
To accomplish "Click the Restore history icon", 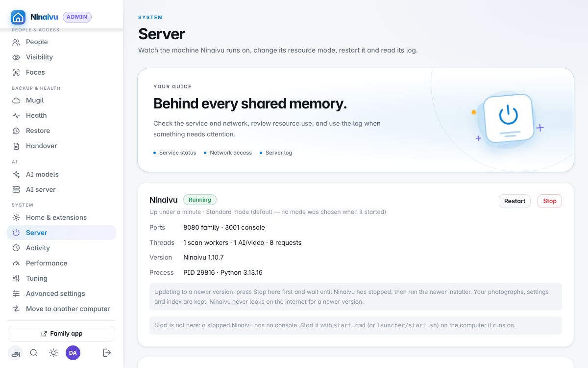I will [16, 131].
